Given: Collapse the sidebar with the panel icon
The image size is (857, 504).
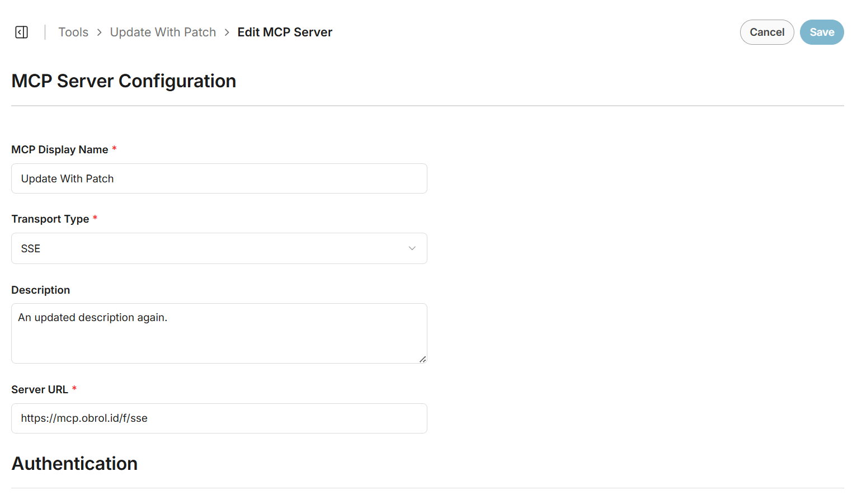Looking at the screenshot, I should coord(22,32).
